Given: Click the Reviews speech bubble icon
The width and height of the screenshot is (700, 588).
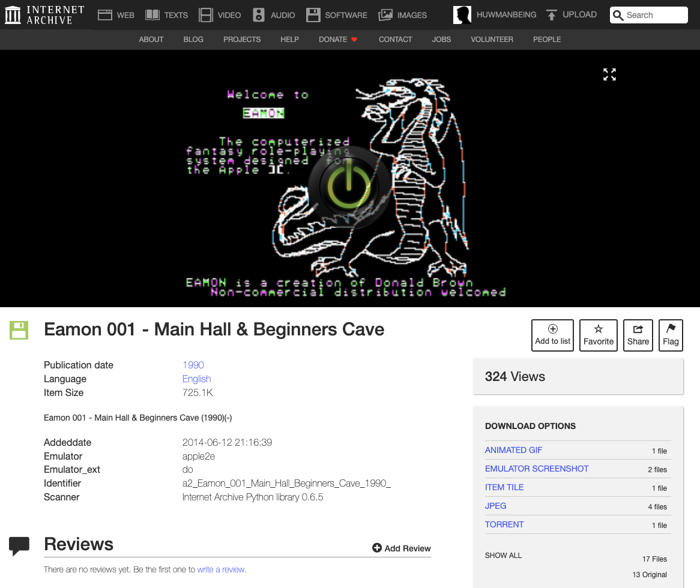Looking at the screenshot, I should click(19, 546).
